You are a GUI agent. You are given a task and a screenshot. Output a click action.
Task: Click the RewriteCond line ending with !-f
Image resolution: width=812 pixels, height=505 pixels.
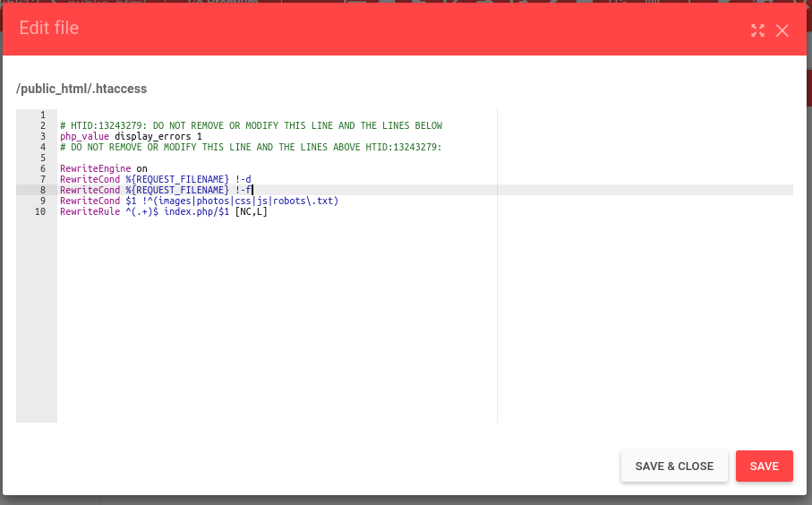click(x=156, y=190)
